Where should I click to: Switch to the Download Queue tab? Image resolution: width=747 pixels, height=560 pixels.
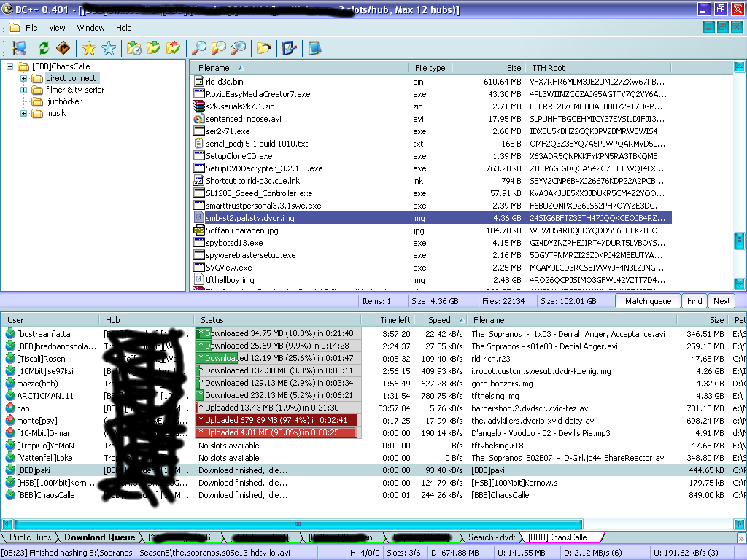pos(99,537)
